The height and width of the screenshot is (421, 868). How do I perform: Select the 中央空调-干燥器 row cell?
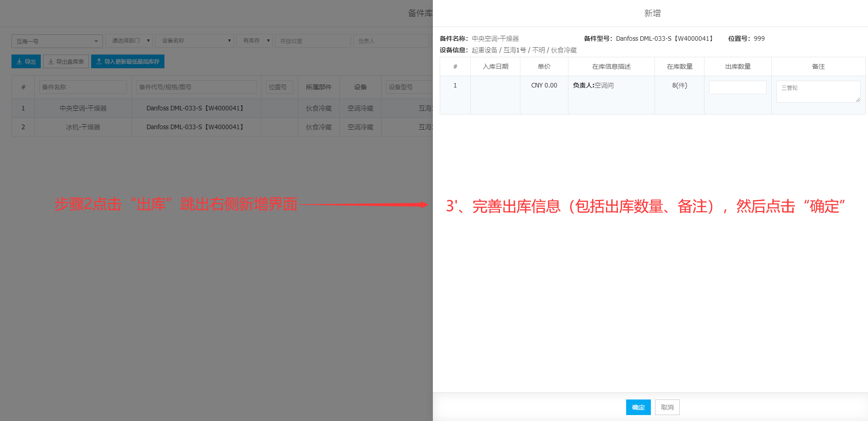[x=83, y=108]
